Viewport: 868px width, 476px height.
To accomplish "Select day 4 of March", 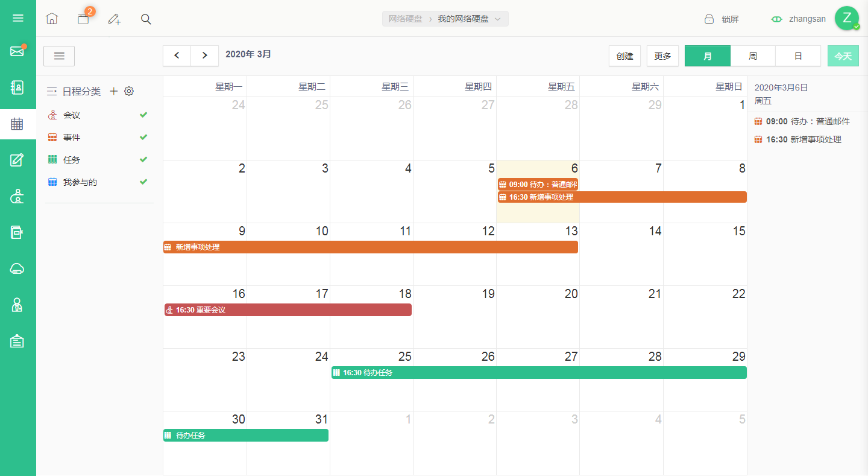I will 408,168.
